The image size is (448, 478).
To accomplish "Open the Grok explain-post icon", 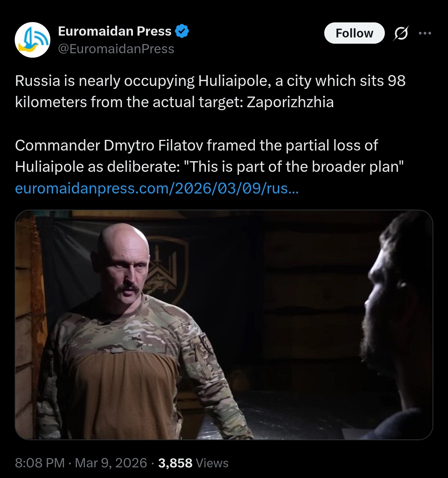I will [401, 33].
